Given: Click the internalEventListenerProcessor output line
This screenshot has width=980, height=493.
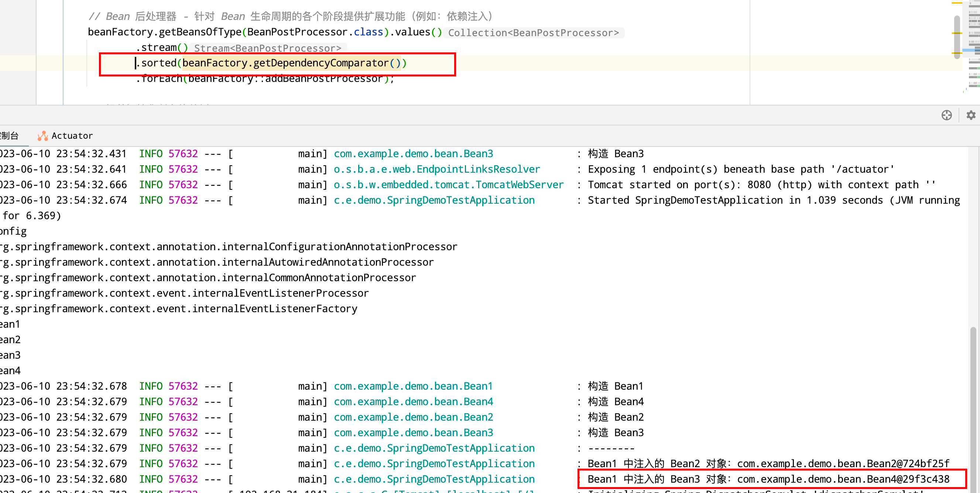Looking at the screenshot, I should [x=184, y=293].
